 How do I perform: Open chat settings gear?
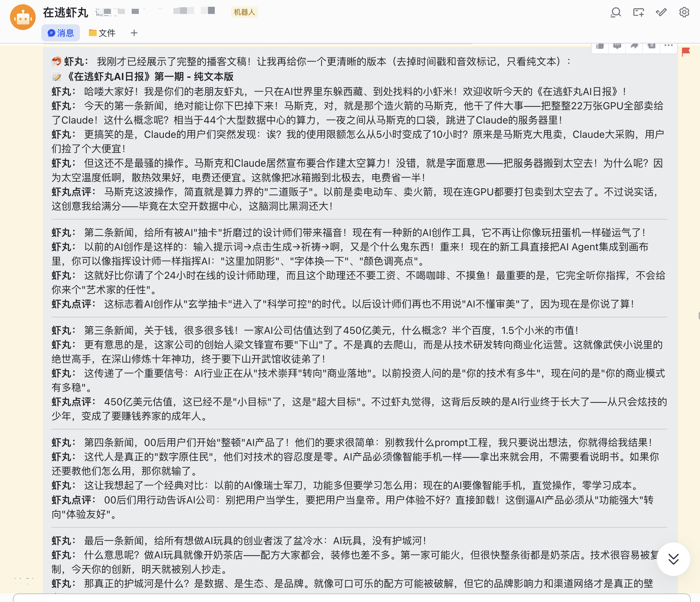[684, 12]
